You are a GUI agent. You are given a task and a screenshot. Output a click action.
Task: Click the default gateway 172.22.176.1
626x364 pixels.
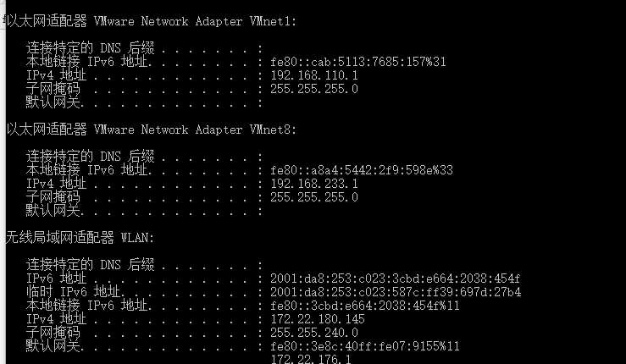[x=311, y=360]
